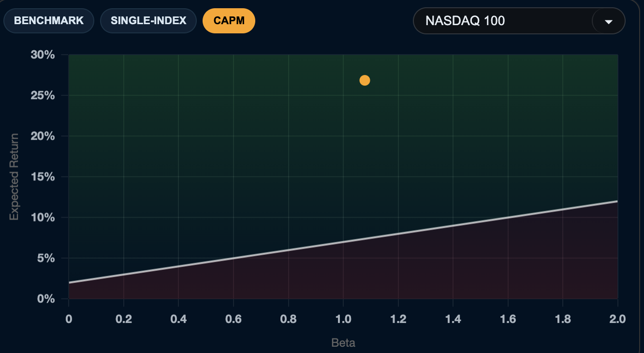Open the NASDAQ 100 index dropdown
Image resolution: width=644 pixels, height=353 pixels.
click(519, 21)
